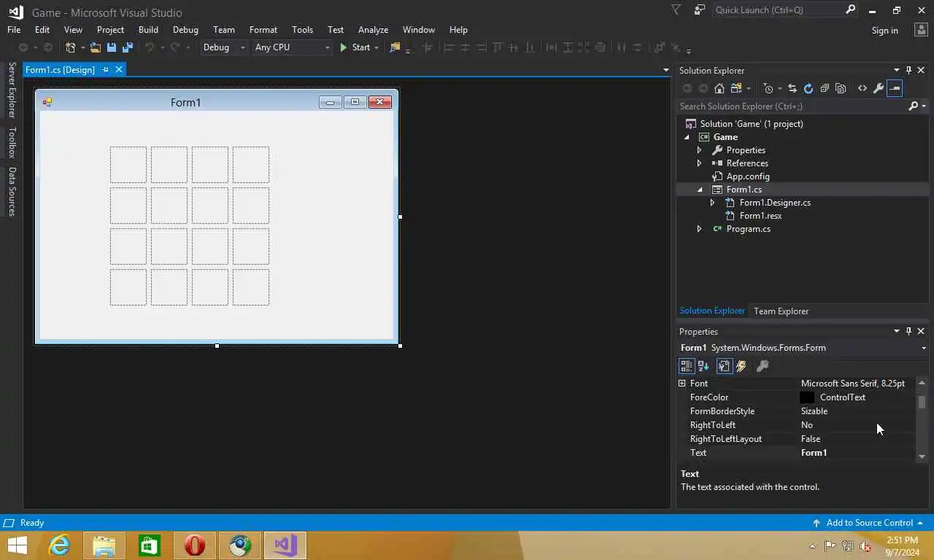934x560 pixels.
Task: Click the Open File toolbar icon
Action: (96, 47)
